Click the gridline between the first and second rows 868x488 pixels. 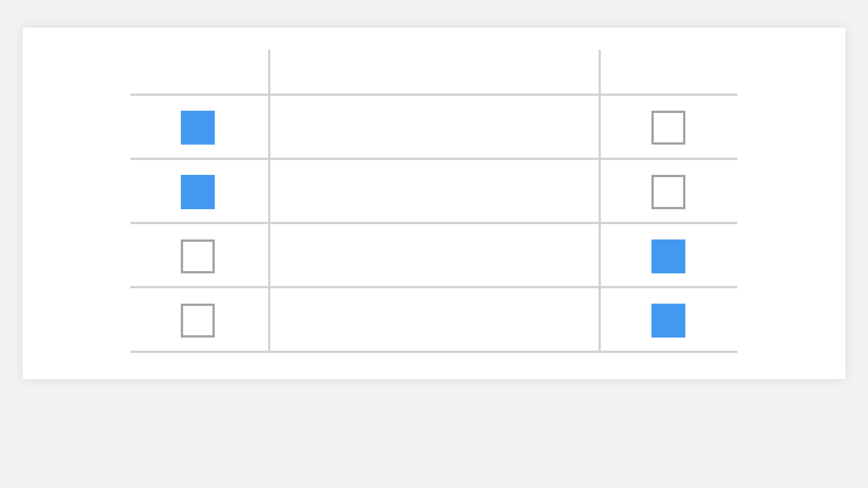434,159
